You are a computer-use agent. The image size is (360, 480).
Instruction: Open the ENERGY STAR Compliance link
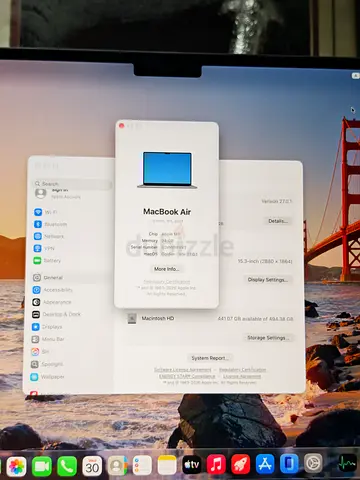pos(187,376)
